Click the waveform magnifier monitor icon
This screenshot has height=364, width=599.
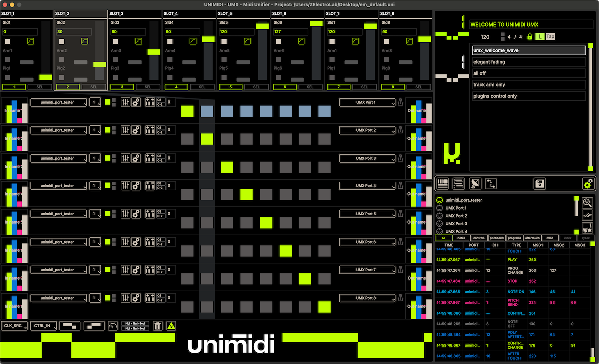coord(588,202)
